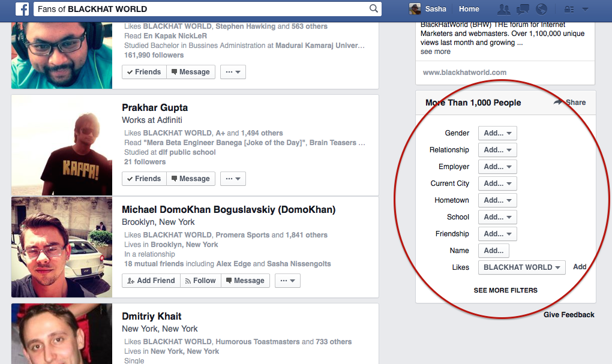
Task: Follow Michael DomoKhan Boguslavskiy
Action: point(200,281)
